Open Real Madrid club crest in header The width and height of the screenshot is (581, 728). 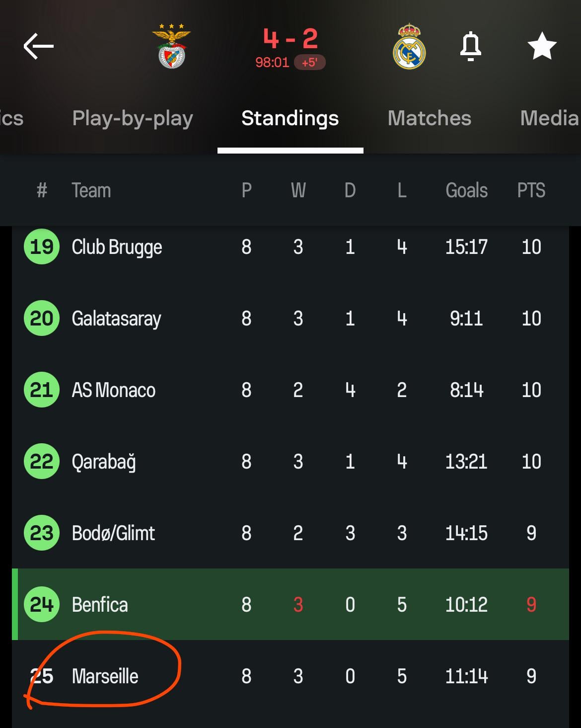[x=409, y=47]
